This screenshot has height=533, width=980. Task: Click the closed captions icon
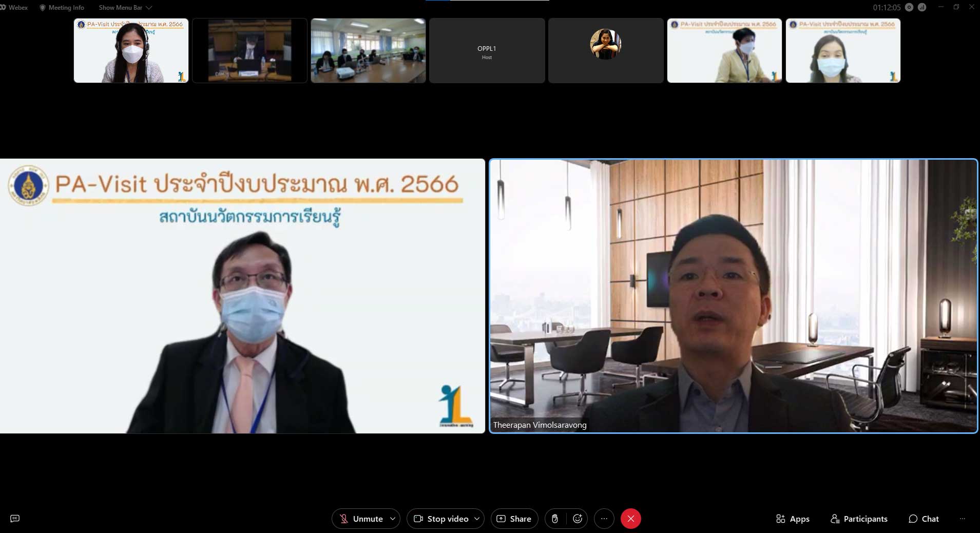(x=15, y=519)
